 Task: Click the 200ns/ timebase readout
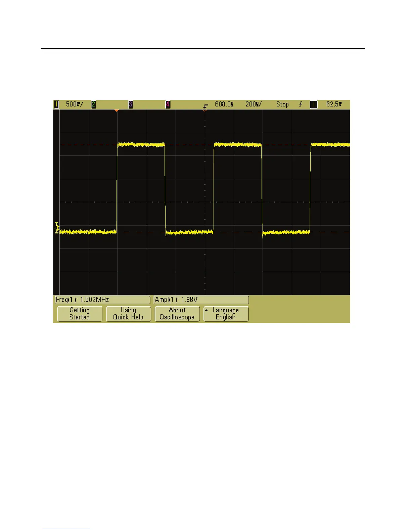[x=254, y=104]
